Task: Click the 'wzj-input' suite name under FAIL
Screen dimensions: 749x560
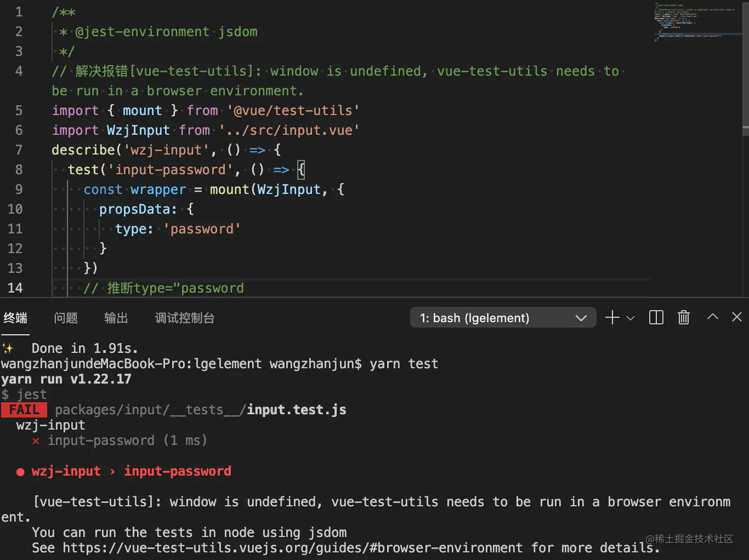Action: [x=51, y=425]
